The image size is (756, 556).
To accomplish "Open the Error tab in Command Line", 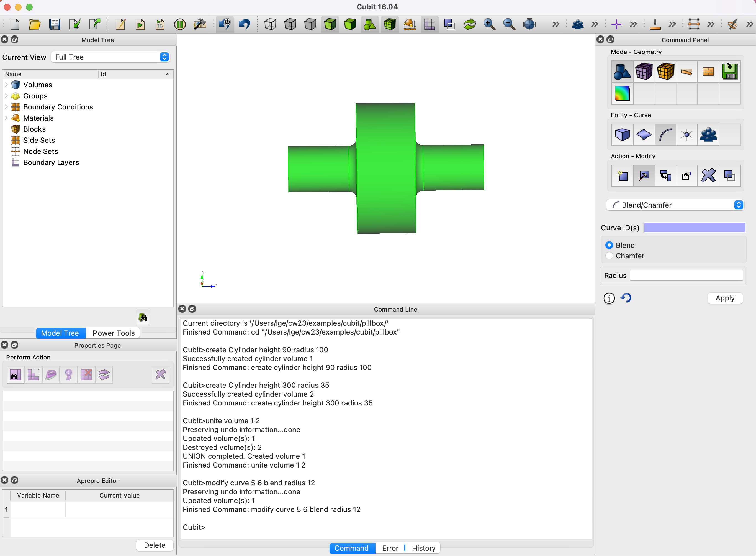I will 390,548.
